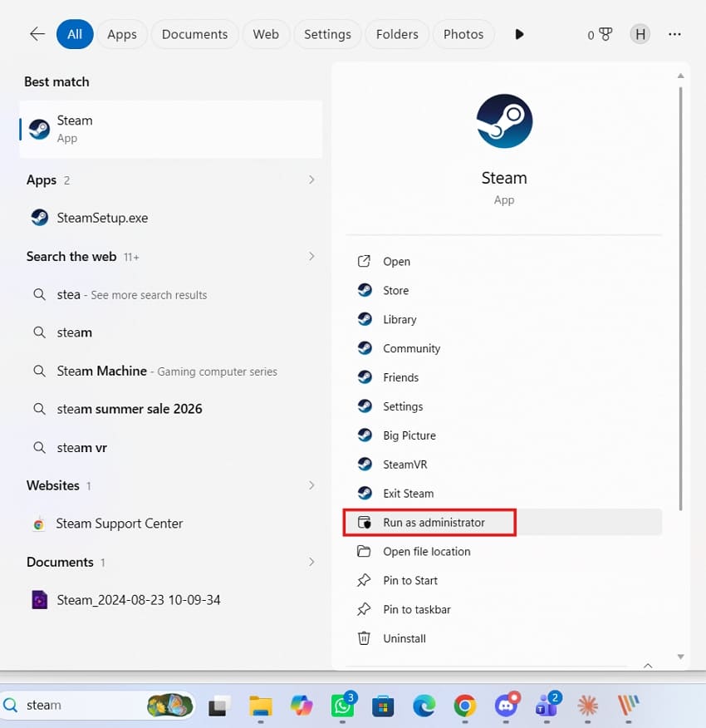Select the Settings filter tab
The width and height of the screenshot is (706, 728).
point(327,34)
